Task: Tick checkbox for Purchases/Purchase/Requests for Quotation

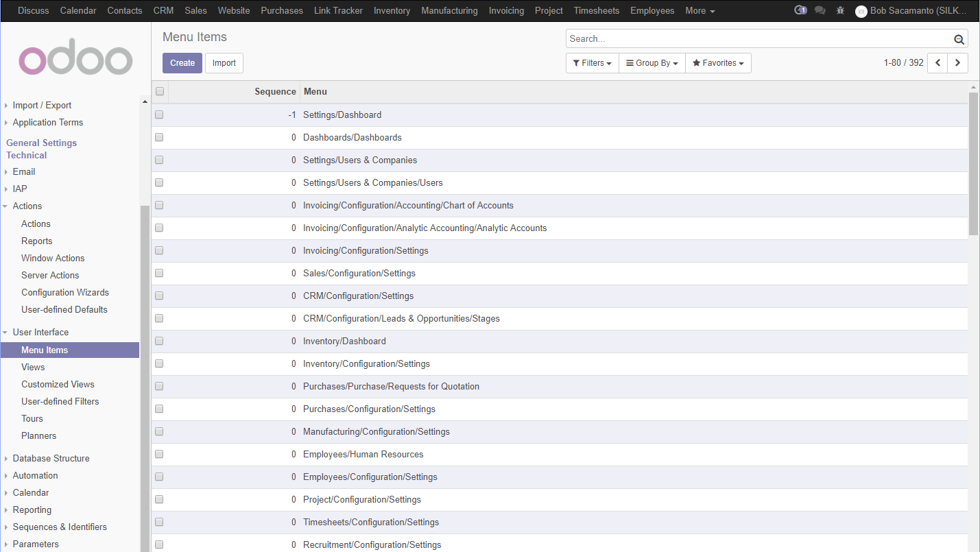Action: tap(159, 386)
